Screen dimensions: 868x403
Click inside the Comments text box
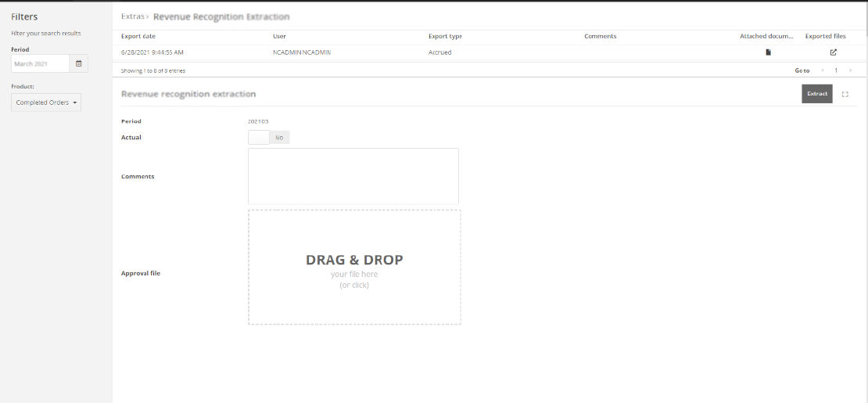pos(353,176)
